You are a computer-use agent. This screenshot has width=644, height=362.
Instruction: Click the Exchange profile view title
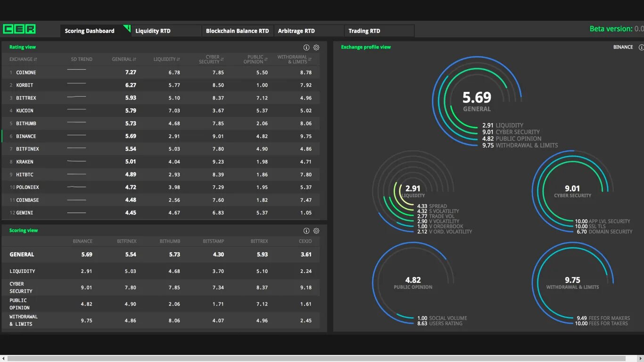click(366, 47)
